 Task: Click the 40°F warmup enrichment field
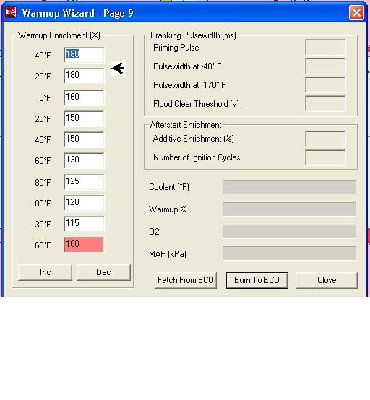pos(84,140)
